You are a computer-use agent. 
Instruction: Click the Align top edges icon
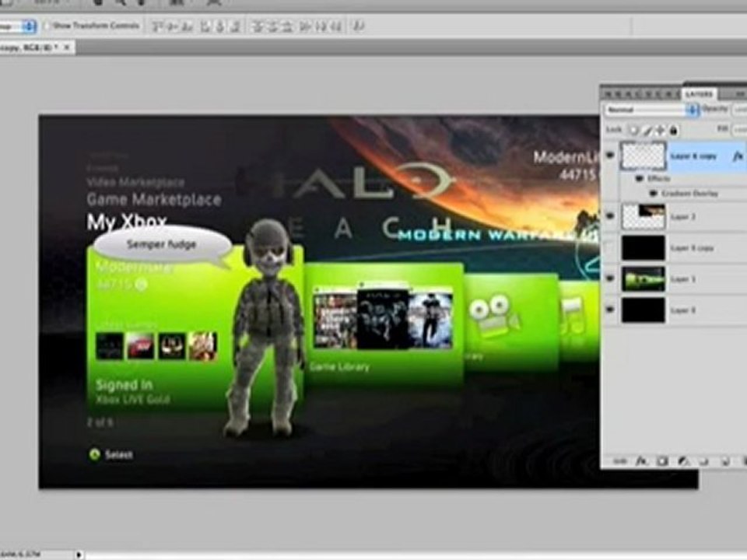[156, 26]
